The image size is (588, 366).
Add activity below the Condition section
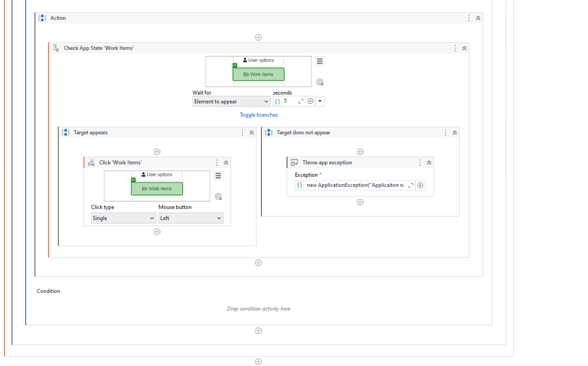click(258, 331)
